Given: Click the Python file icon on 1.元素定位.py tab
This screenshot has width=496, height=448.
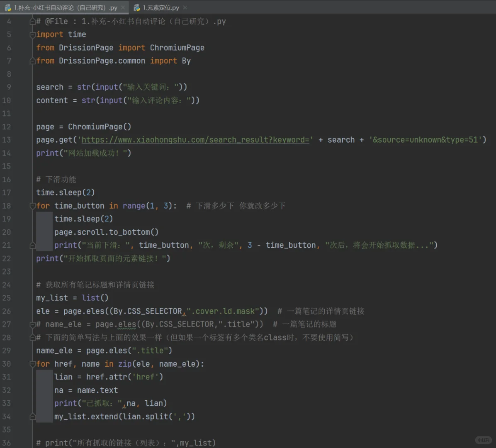Looking at the screenshot, I should pyautogui.click(x=137, y=7).
